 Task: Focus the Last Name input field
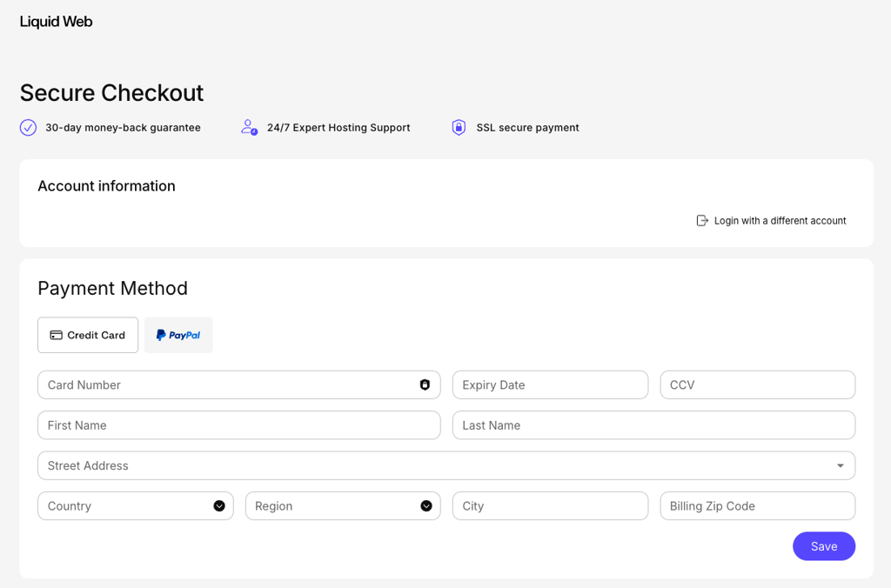(x=653, y=425)
